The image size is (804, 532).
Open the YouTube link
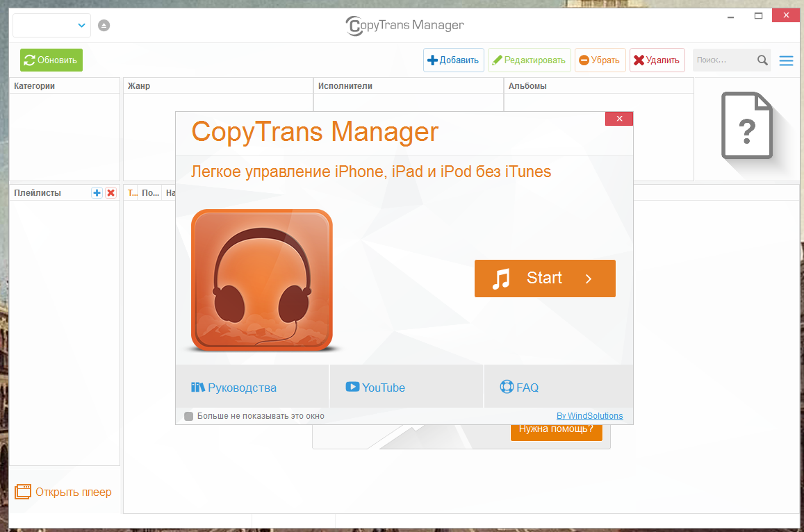pos(375,388)
